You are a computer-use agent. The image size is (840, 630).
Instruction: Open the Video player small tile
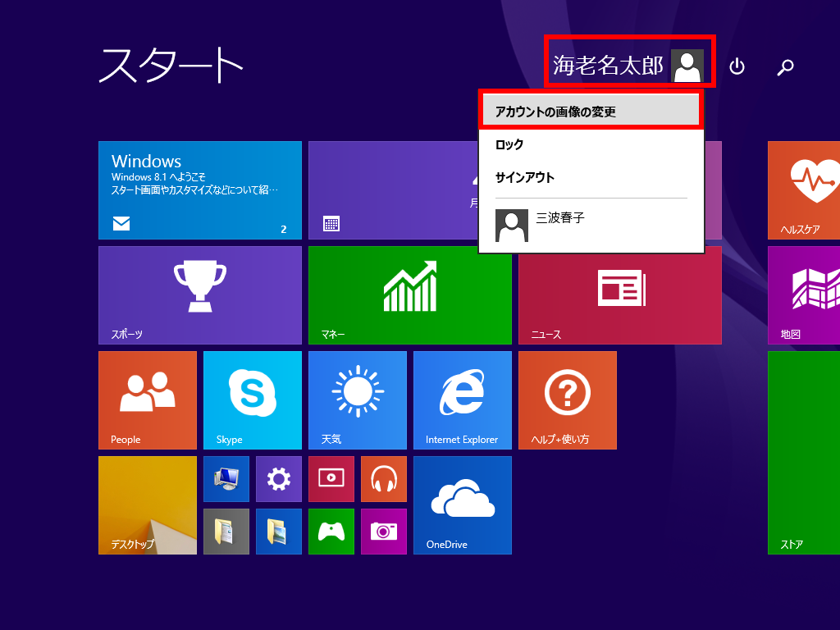331,479
